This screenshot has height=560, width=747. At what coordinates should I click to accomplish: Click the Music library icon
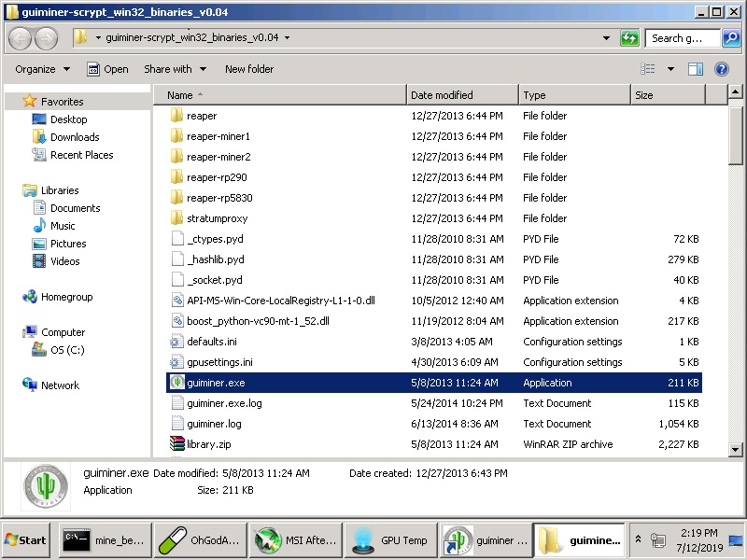pos(39,225)
